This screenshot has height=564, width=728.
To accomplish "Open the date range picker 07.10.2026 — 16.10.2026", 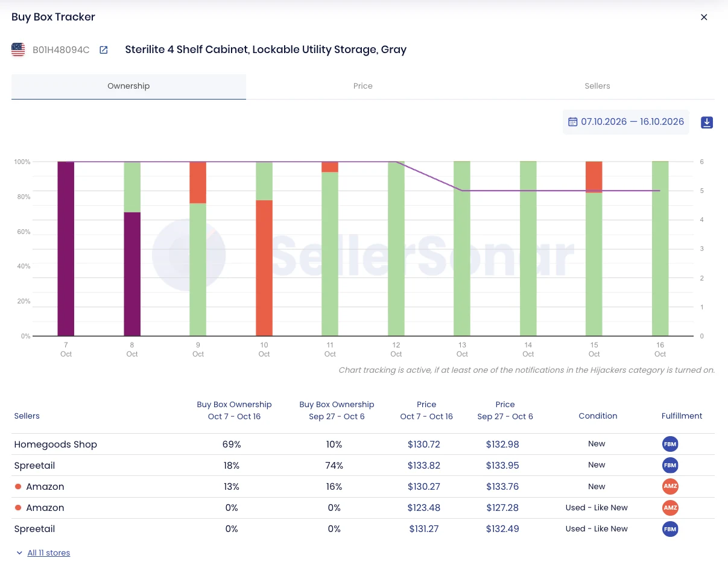I will [x=626, y=122].
